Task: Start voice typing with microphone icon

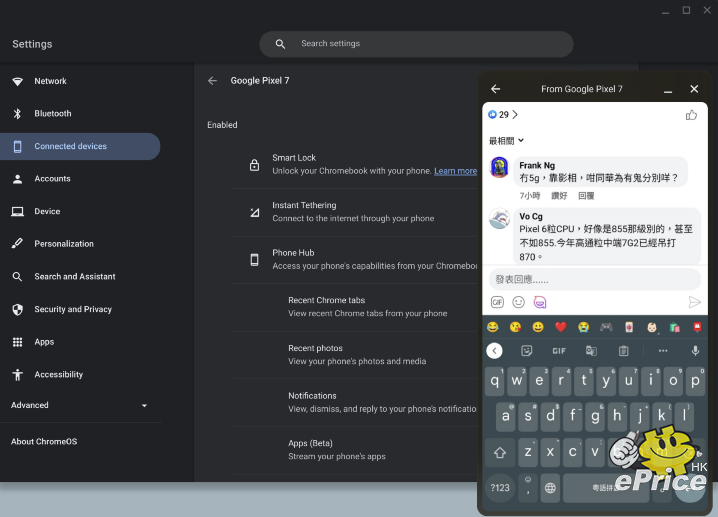Action: (695, 351)
